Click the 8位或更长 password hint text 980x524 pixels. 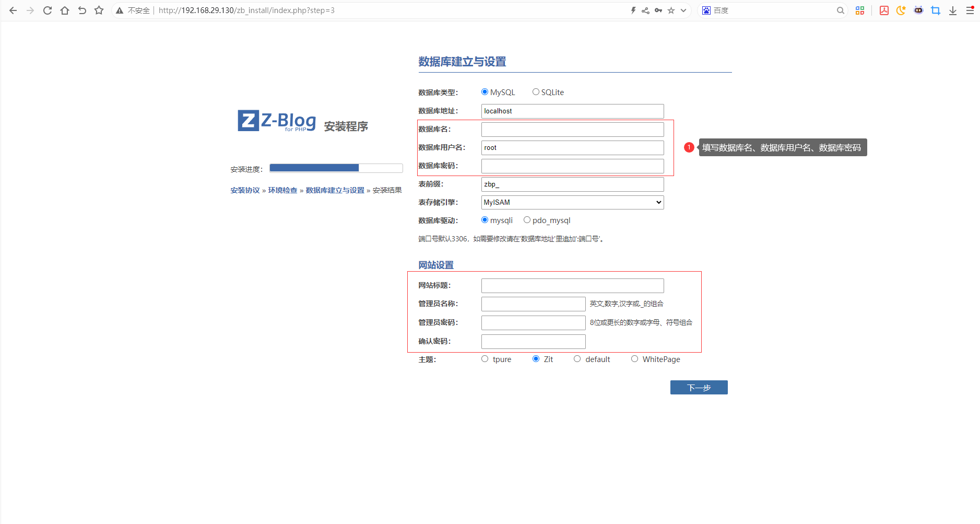(x=641, y=322)
